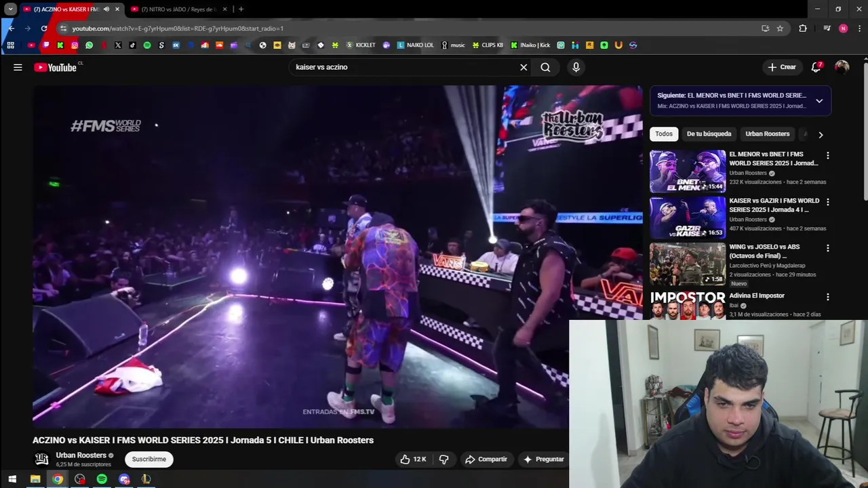Viewport: 868px width, 488px height.
Task: Run search with the magnifier button
Action: point(545,67)
